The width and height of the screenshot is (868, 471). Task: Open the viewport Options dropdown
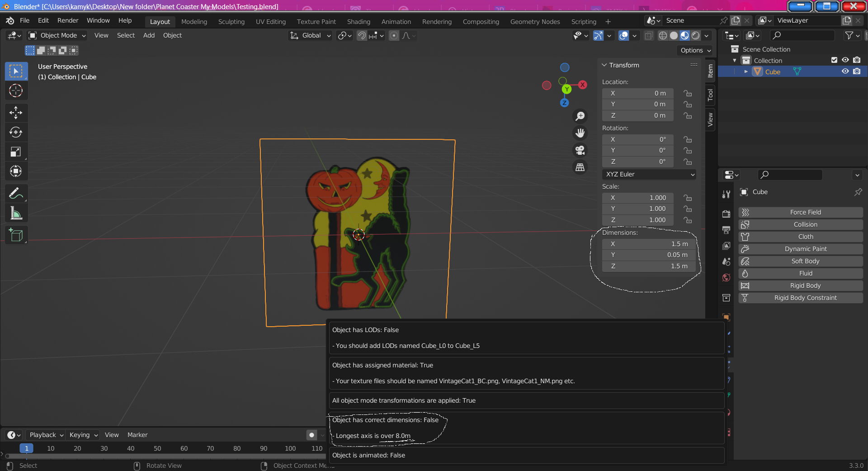tap(695, 50)
